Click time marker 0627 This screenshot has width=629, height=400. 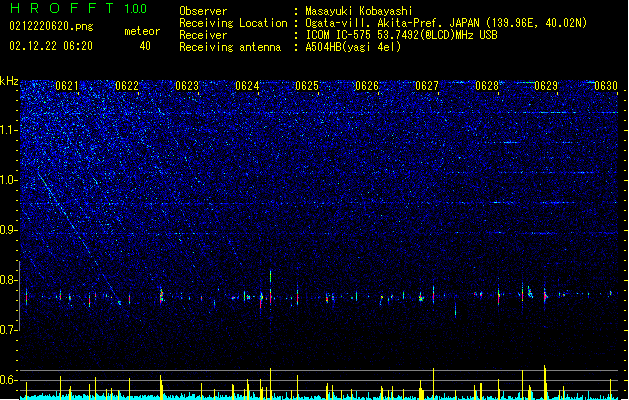click(427, 86)
